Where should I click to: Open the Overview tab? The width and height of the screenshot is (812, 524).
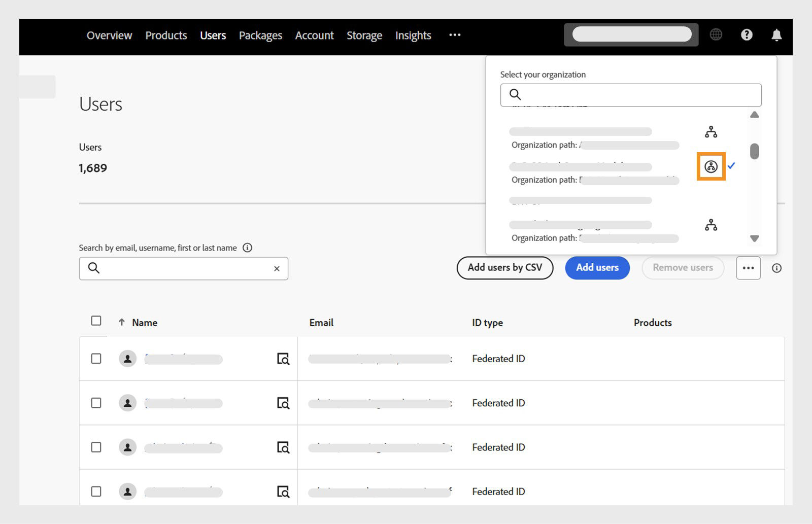click(109, 36)
